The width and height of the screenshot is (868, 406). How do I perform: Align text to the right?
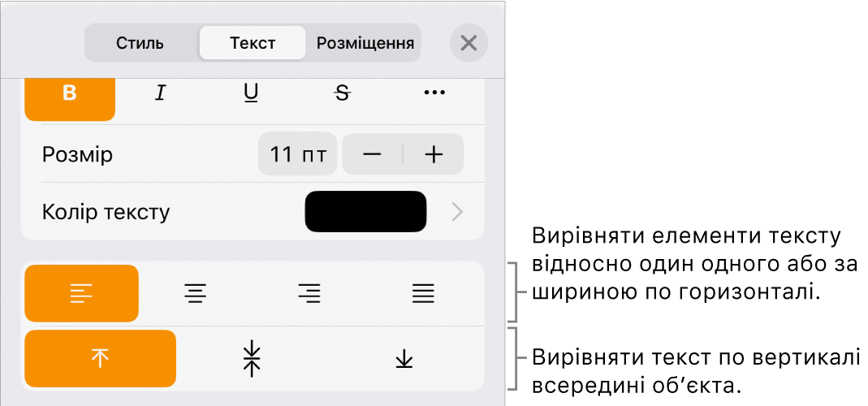click(x=309, y=294)
